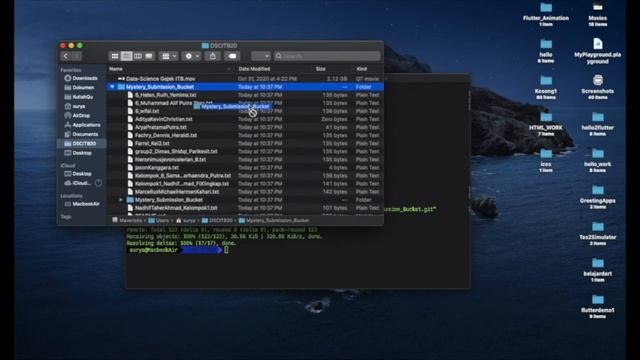Select nested Mystery_Submission_Bucket folder row

(x=245, y=200)
